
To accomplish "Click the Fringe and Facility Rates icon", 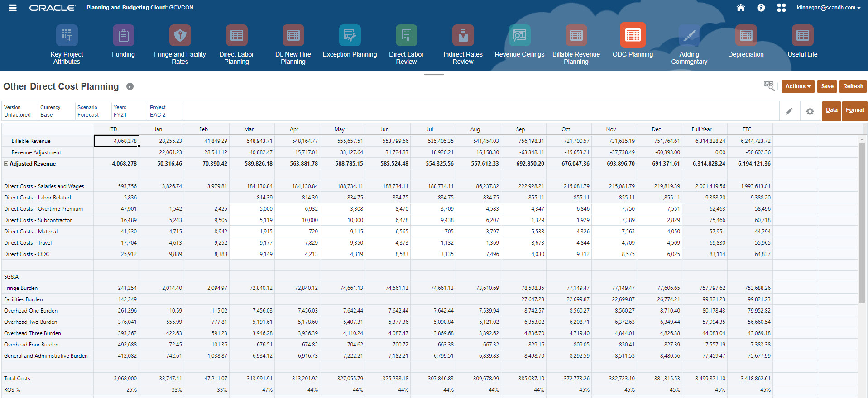I will point(180,35).
